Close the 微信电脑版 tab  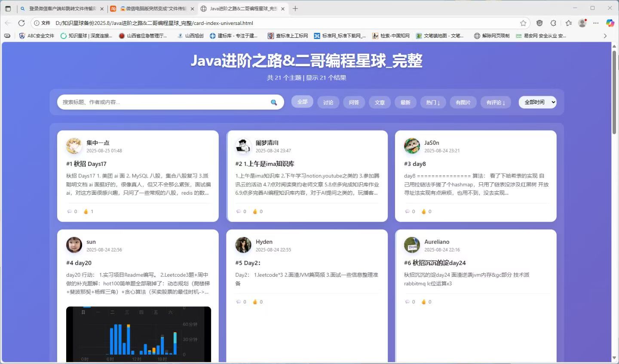193,9
